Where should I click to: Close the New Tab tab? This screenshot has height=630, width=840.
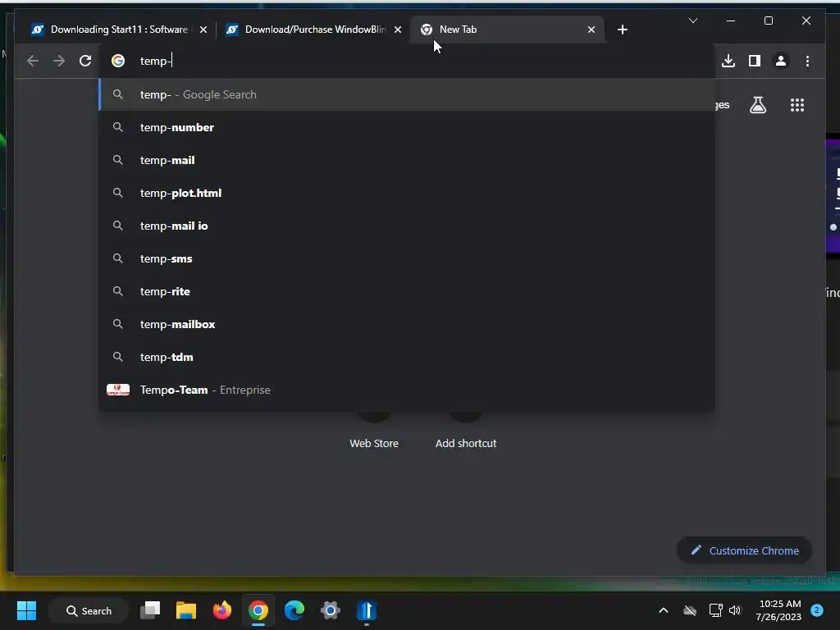coord(591,30)
